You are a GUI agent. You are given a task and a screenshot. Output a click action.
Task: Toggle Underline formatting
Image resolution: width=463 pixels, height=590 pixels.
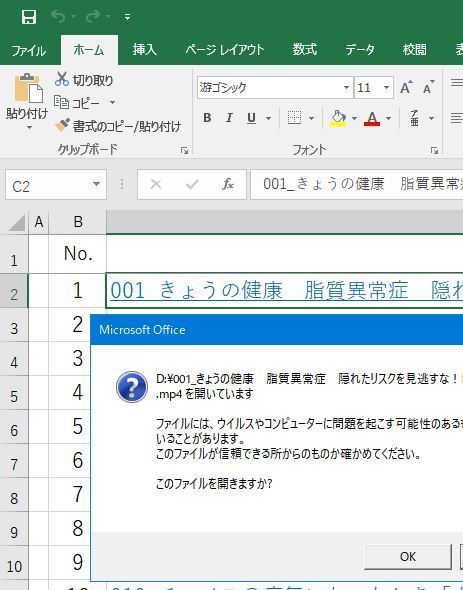point(251,118)
